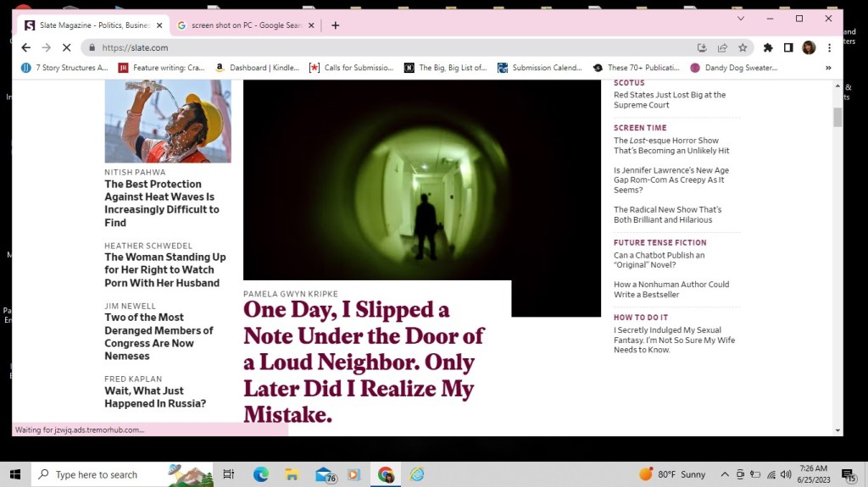The image size is (868, 487).
Task: Open the Extensions puzzle icon
Action: click(x=768, y=47)
